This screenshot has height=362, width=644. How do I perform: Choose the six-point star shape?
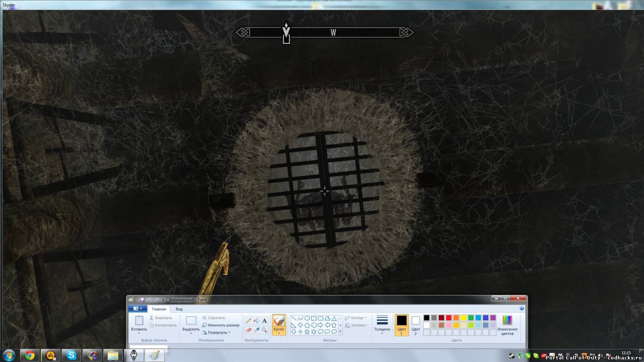coord(314,332)
